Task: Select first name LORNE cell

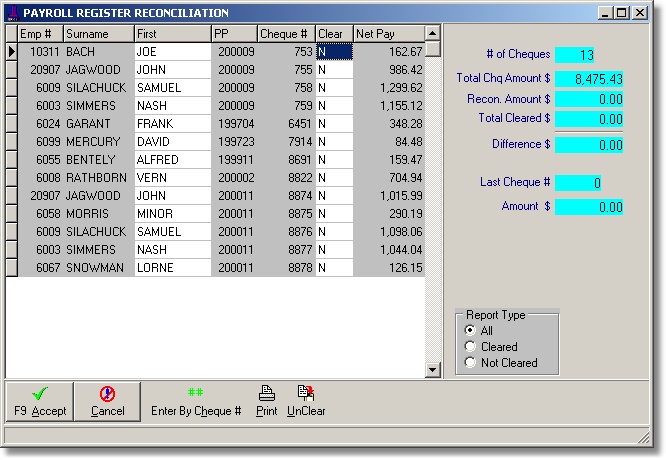Action: (x=172, y=268)
